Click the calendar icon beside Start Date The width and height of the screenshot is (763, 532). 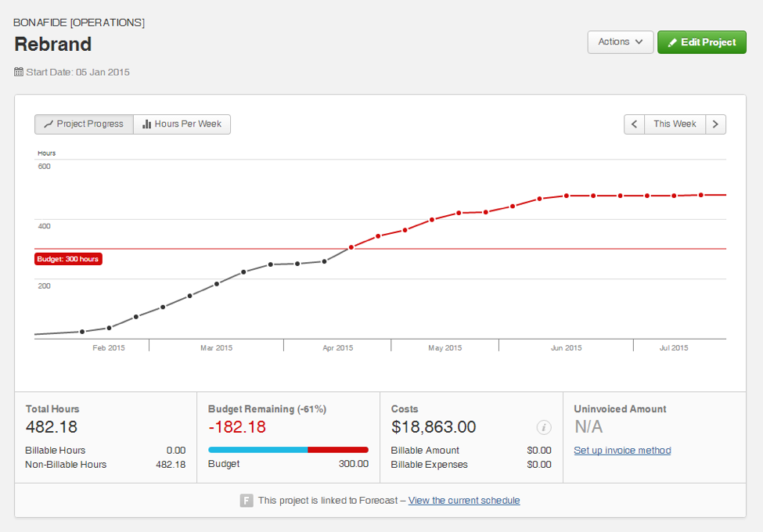click(x=19, y=72)
